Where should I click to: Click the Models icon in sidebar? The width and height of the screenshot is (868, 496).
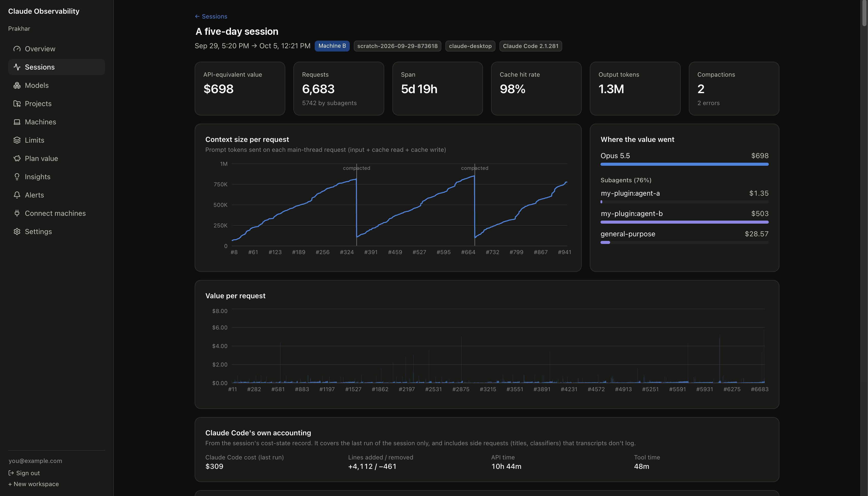pos(17,86)
